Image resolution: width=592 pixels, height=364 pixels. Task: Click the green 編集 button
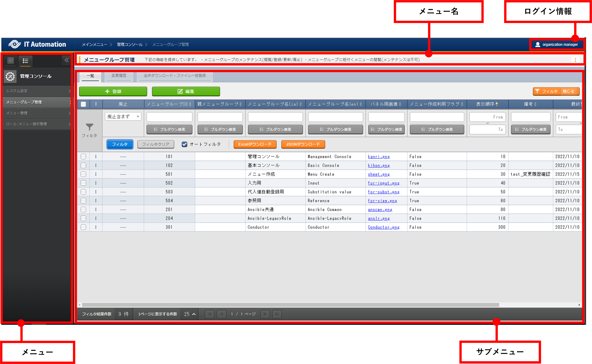(186, 92)
